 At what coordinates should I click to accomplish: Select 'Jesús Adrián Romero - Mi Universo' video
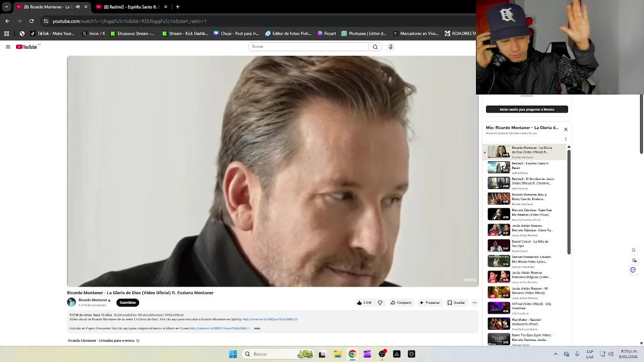tap(525, 292)
